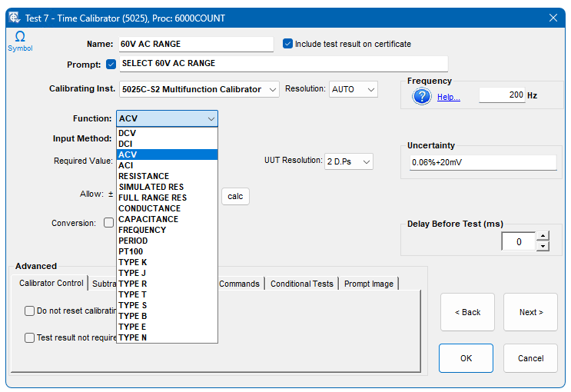Decrease delay with the down spinner arrow
571x392 pixels.
click(543, 247)
